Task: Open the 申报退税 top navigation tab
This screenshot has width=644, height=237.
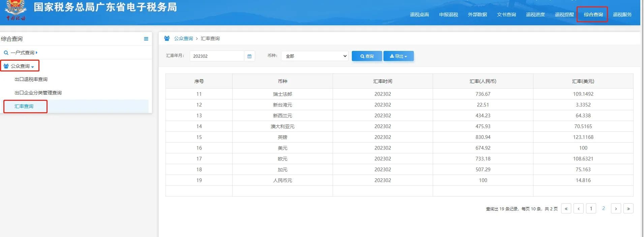Action: coord(448,15)
